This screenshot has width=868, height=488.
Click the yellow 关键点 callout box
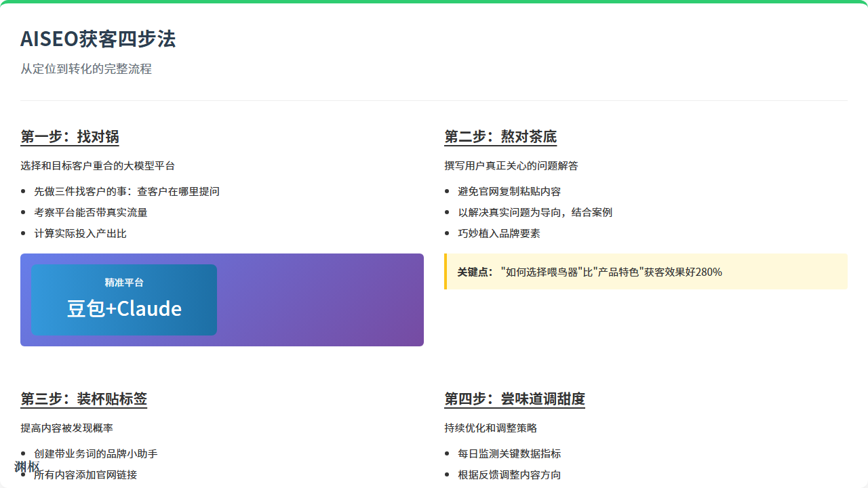pos(646,272)
